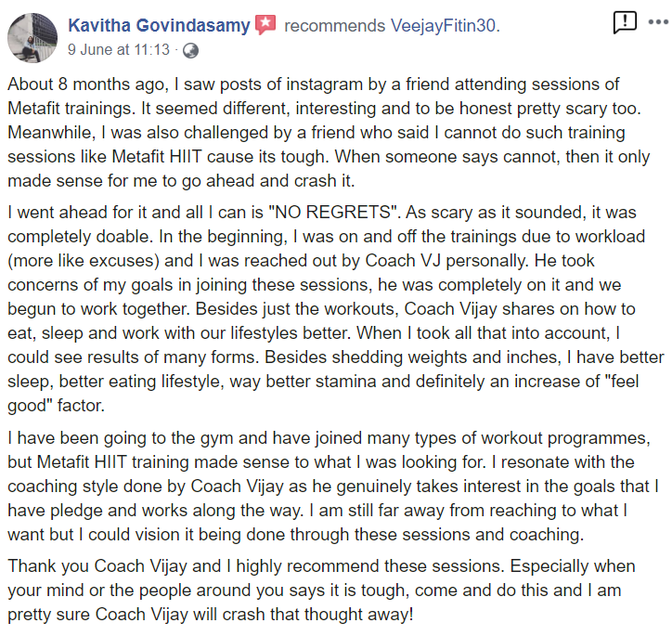Open the three-dot more options menu
The height and width of the screenshot is (636, 672).
pyautogui.click(x=658, y=22)
